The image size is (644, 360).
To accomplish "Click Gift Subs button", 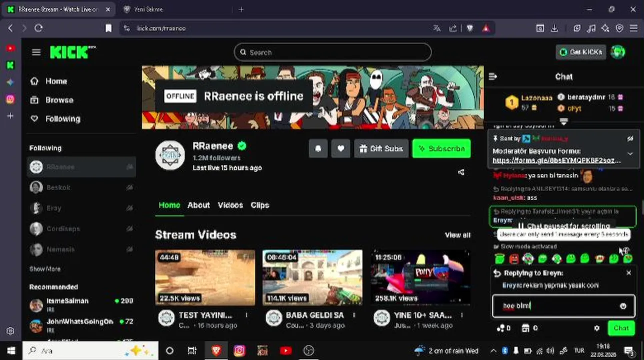I will (381, 148).
